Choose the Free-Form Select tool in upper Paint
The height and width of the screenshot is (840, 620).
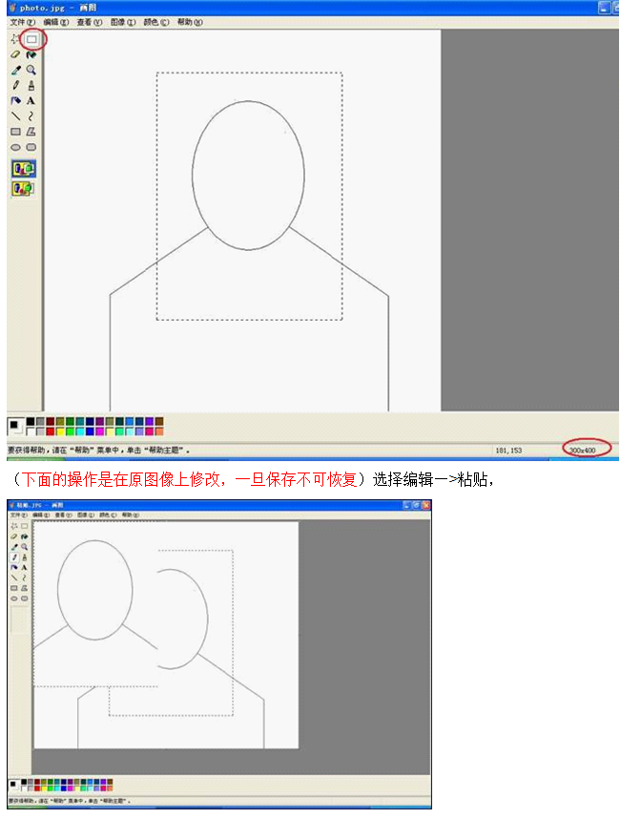point(15,40)
